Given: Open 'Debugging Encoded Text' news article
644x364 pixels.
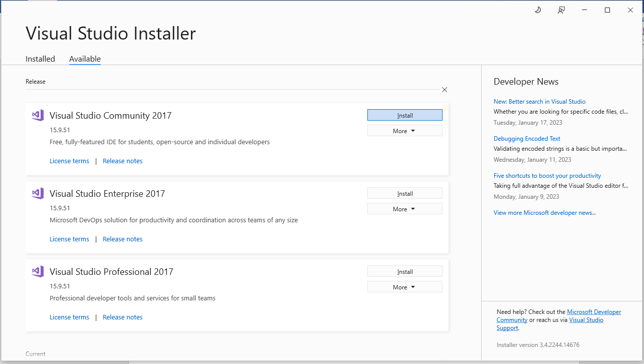Looking at the screenshot, I should pos(527,138).
